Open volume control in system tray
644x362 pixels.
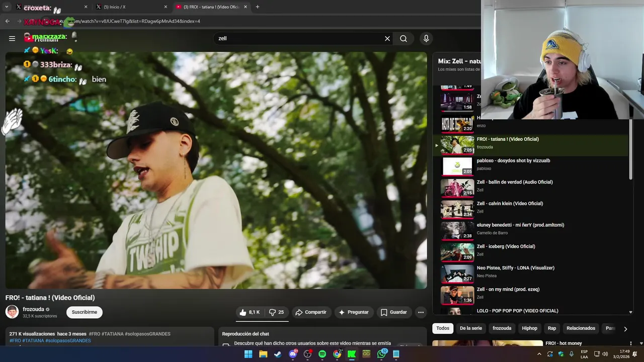(x=605, y=354)
